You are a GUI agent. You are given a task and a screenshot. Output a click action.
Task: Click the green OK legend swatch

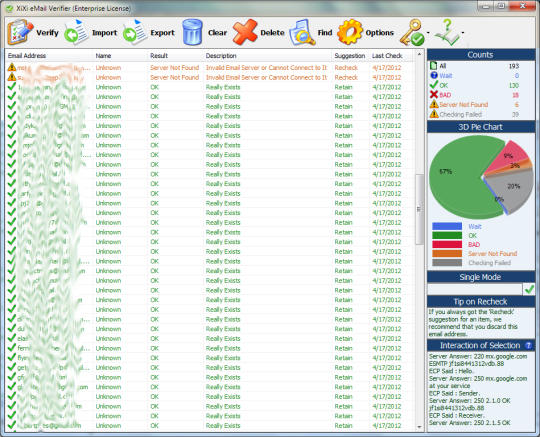(x=447, y=236)
